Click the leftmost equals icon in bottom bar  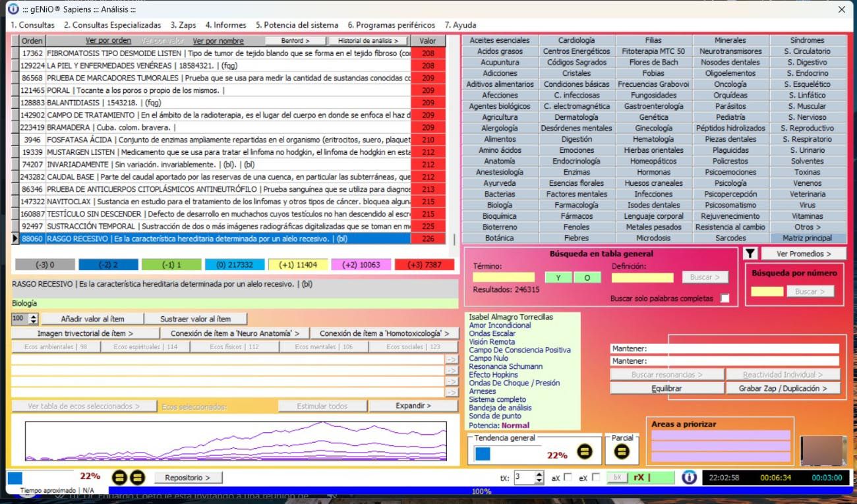click(x=119, y=477)
